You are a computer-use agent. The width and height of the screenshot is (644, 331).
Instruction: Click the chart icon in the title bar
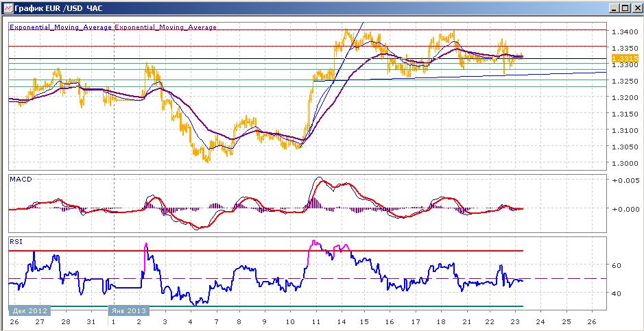click(x=8, y=8)
